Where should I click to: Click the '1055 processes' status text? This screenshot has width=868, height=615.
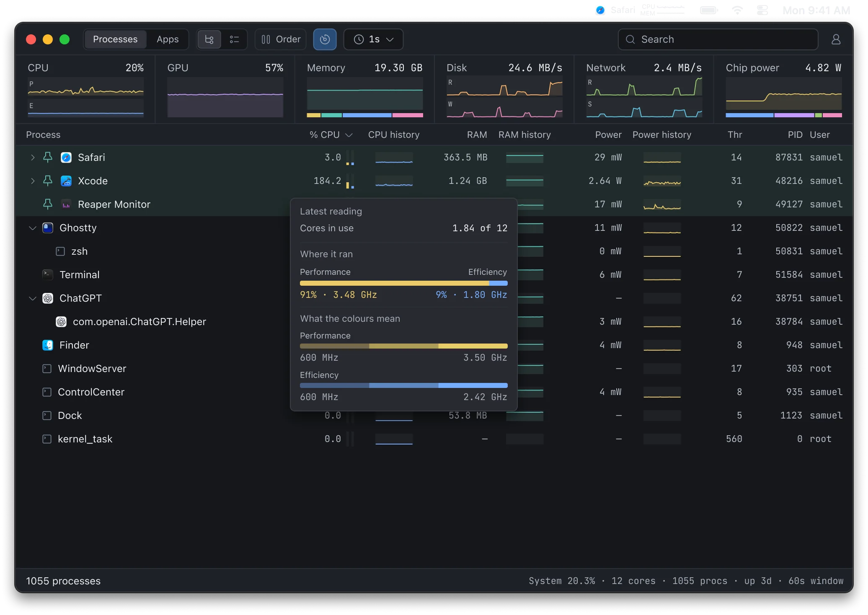pos(63,581)
